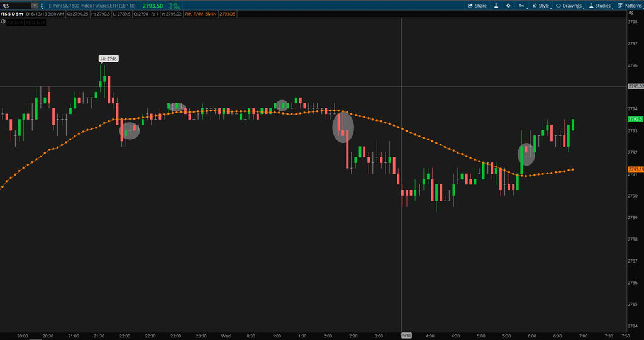
Task: Click the Wed label on time axis
Action: click(x=226, y=336)
